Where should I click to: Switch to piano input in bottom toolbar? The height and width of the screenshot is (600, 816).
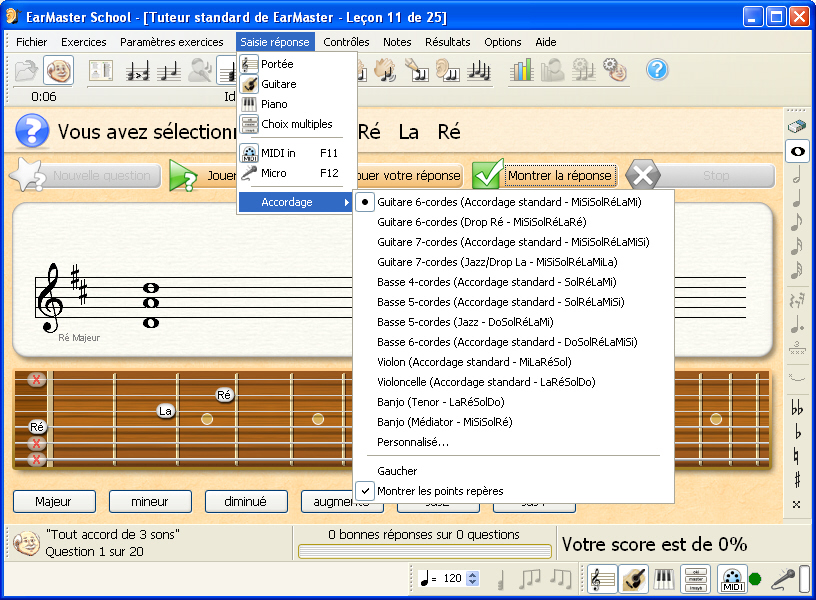(x=664, y=579)
